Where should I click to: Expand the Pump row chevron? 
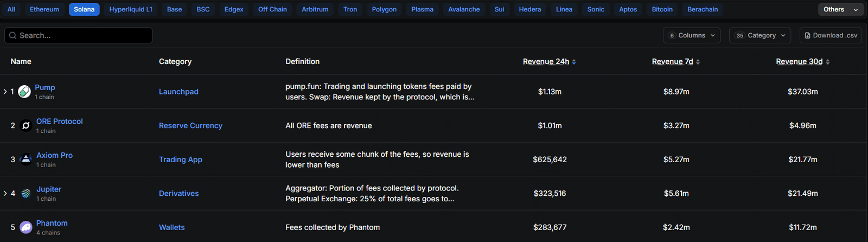5,92
